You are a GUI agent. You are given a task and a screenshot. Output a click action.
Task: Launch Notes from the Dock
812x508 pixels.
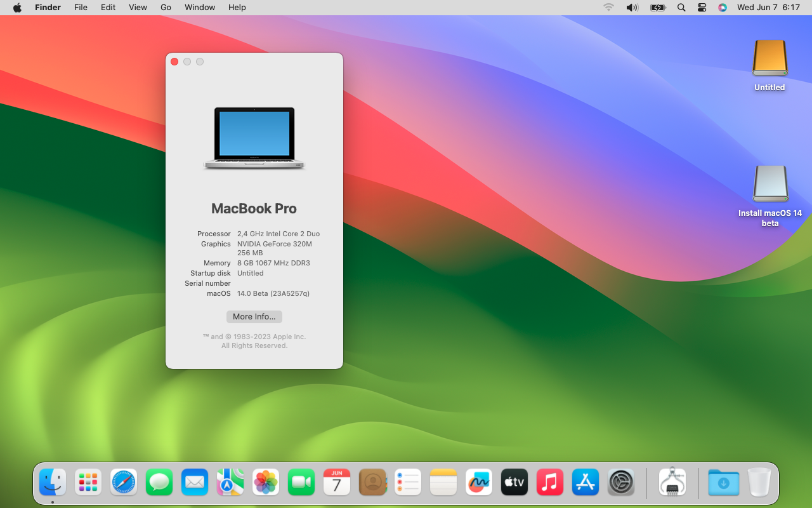pos(443,483)
